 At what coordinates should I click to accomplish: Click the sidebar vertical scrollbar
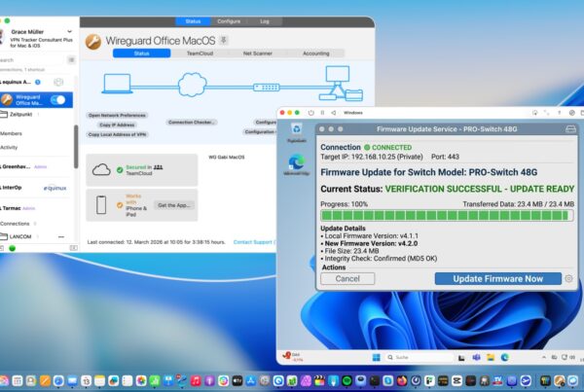click(x=76, y=146)
